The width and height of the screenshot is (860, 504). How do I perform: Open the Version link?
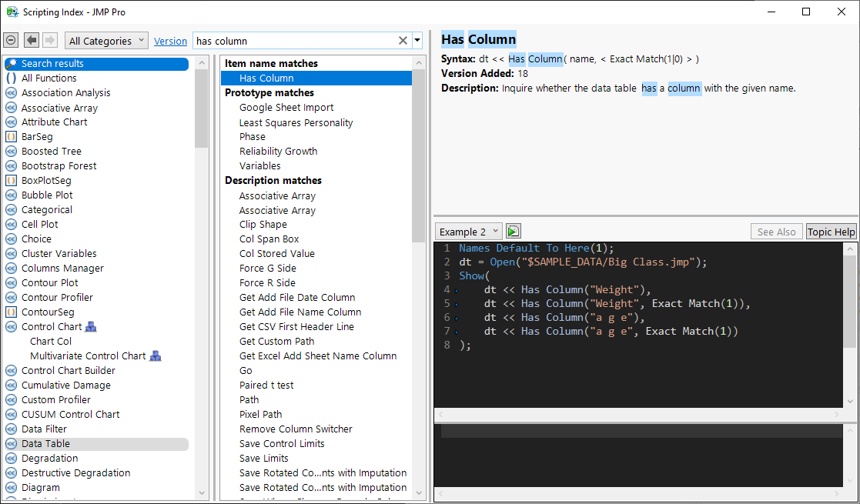pos(170,42)
